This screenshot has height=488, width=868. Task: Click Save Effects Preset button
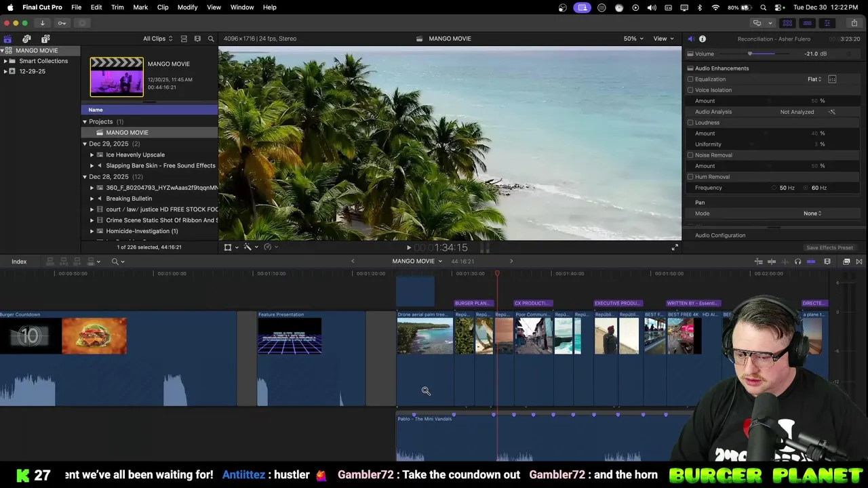[x=829, y=248]
